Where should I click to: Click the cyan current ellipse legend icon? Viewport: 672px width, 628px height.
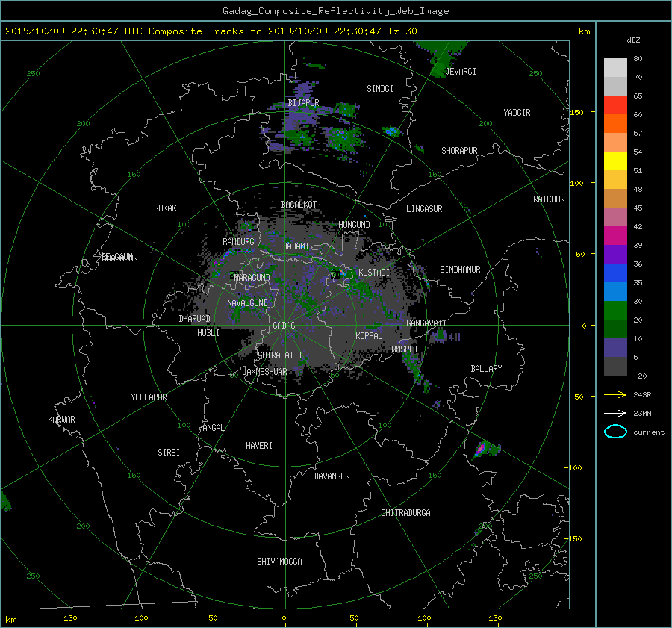click(615, 432)
